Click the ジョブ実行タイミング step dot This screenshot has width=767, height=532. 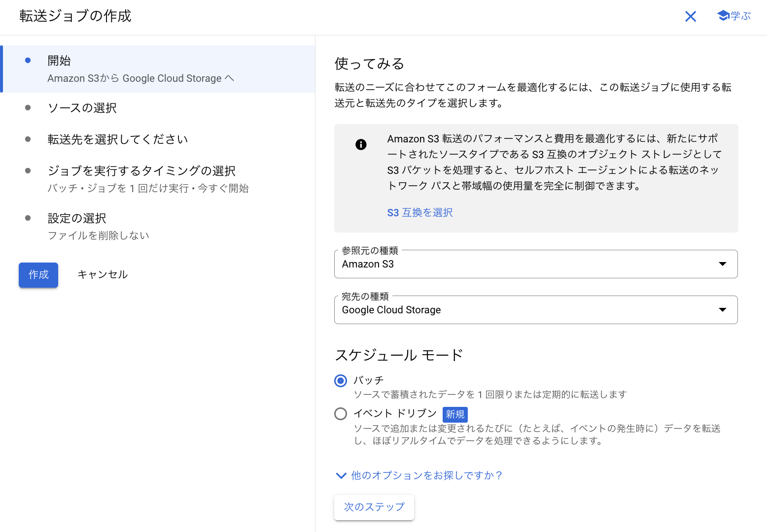pos(28,170)
